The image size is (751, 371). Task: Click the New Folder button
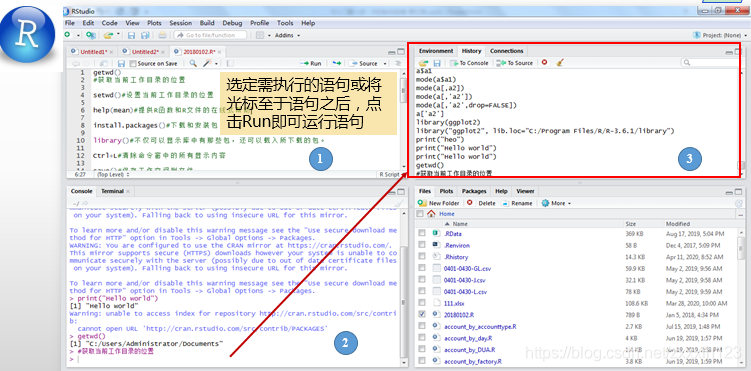click(x=439, y=203)
